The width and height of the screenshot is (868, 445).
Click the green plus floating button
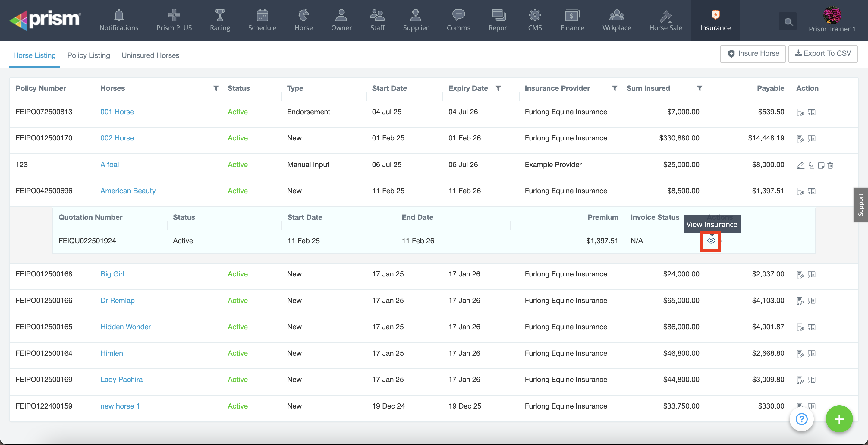point(839,419)
